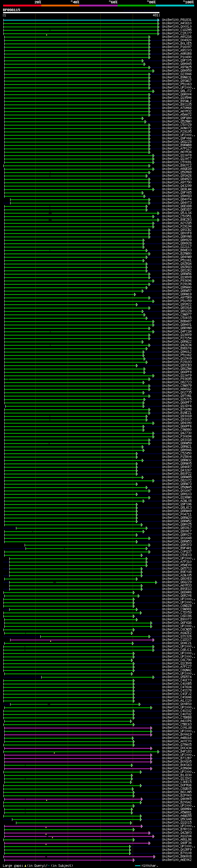The width and height of the screenshot is (197, 868).
Task: Click UniRef100_C5YK81 hit label
Action: [x=177, y=162]
